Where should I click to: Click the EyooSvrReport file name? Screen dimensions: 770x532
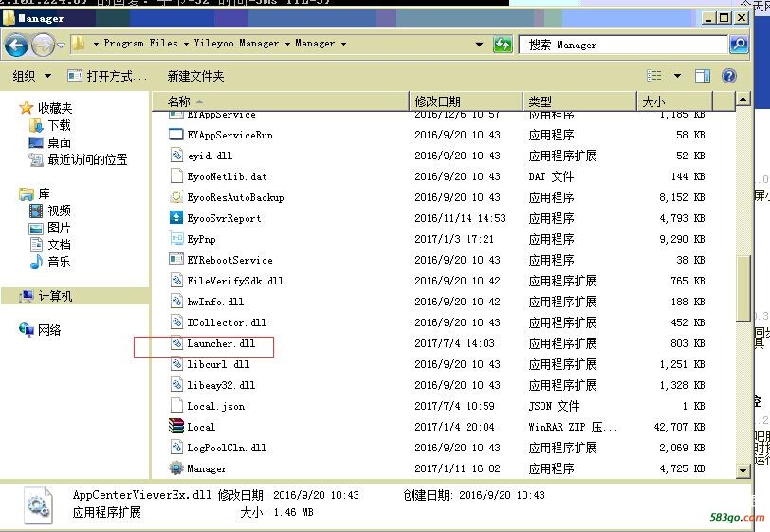click(224, 219)
